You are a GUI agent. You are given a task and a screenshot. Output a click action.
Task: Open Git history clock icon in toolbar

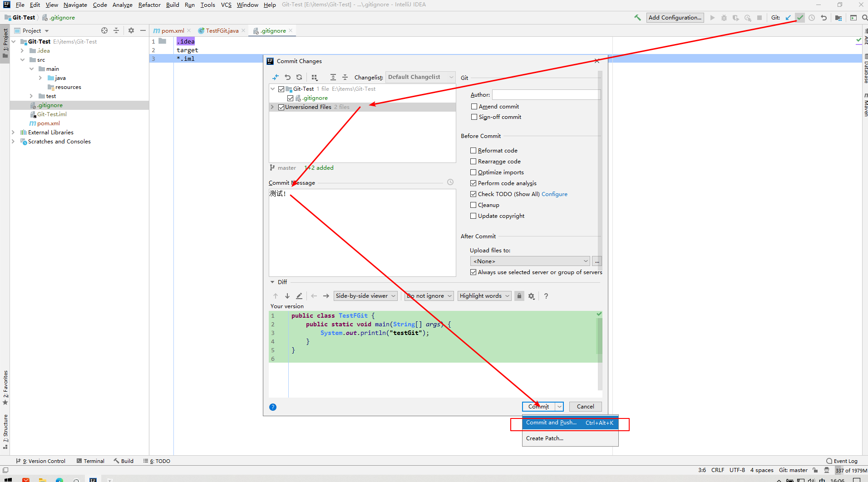(x=812, y=18)
